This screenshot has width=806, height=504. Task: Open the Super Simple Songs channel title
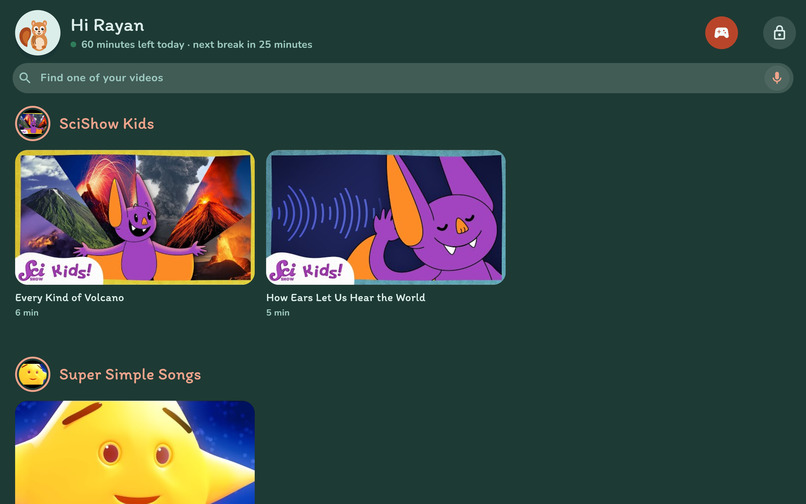pyautogui.click(x=130, y=374)
